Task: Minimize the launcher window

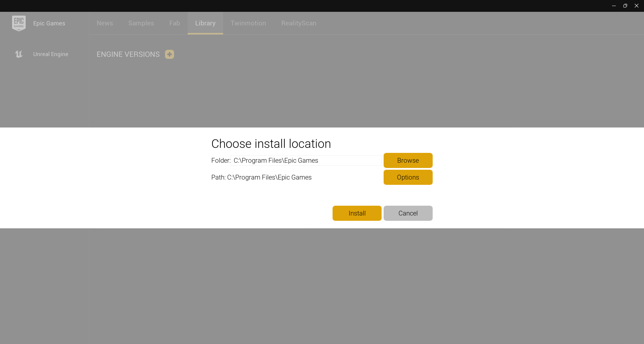Action: tap(614, 6)
